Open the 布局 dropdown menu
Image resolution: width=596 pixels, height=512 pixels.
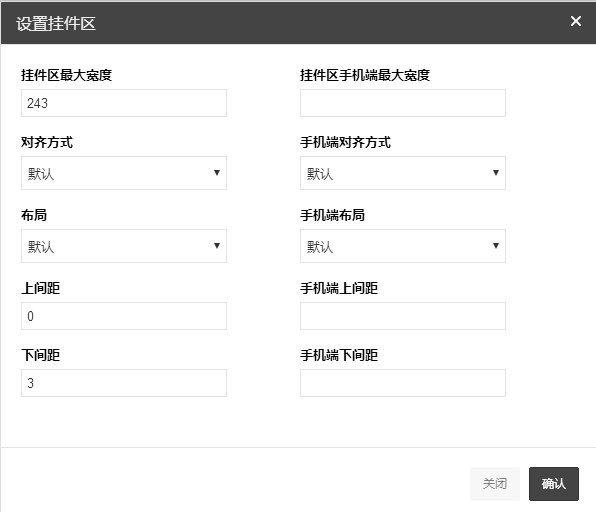click(x=124, y=246)
